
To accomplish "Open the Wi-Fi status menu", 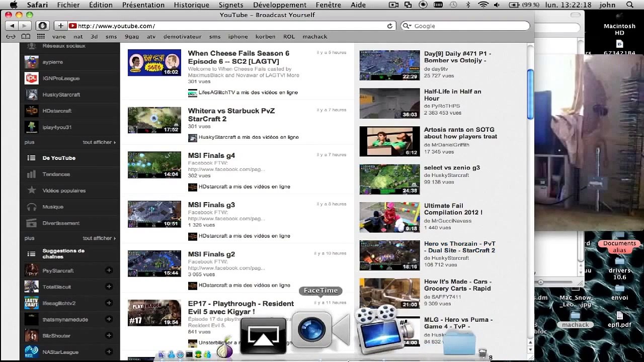I will [x=484, y=5].
